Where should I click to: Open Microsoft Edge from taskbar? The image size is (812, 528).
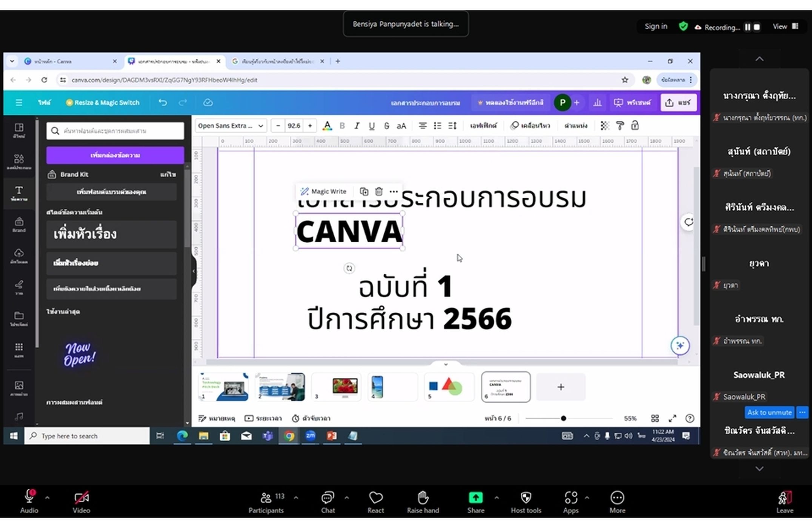coord(182,436)
